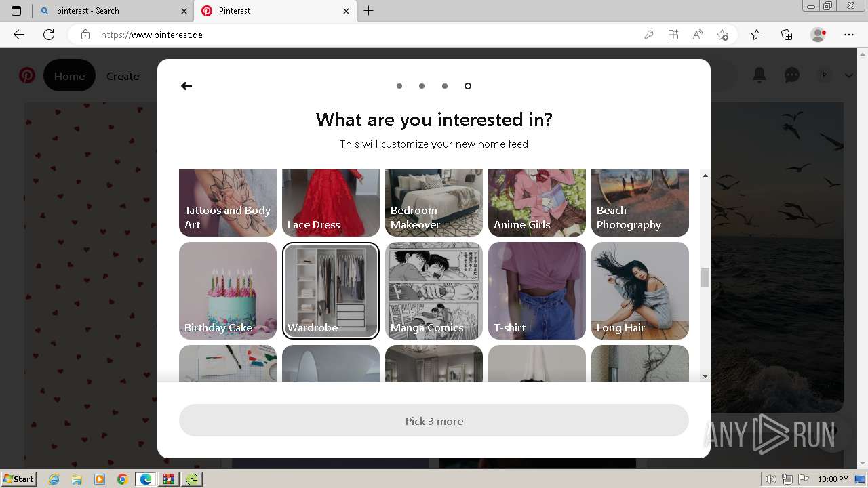Go back using the modal back arrow
868x488 pixels.
click(186, 86)
